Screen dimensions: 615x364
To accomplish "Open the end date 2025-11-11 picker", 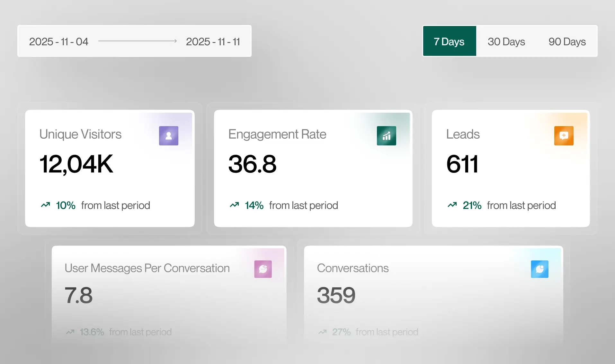I will pos(213,41).
